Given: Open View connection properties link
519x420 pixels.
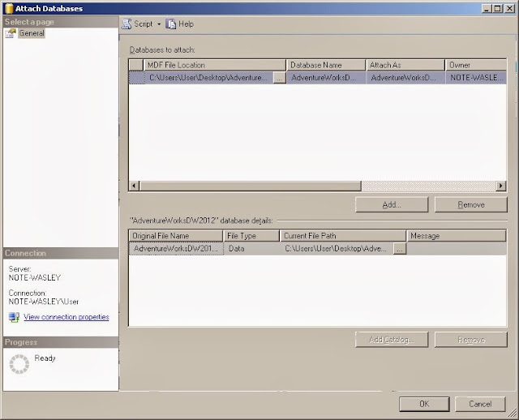Looking at the screenshot, I should (x=66, y=317).
